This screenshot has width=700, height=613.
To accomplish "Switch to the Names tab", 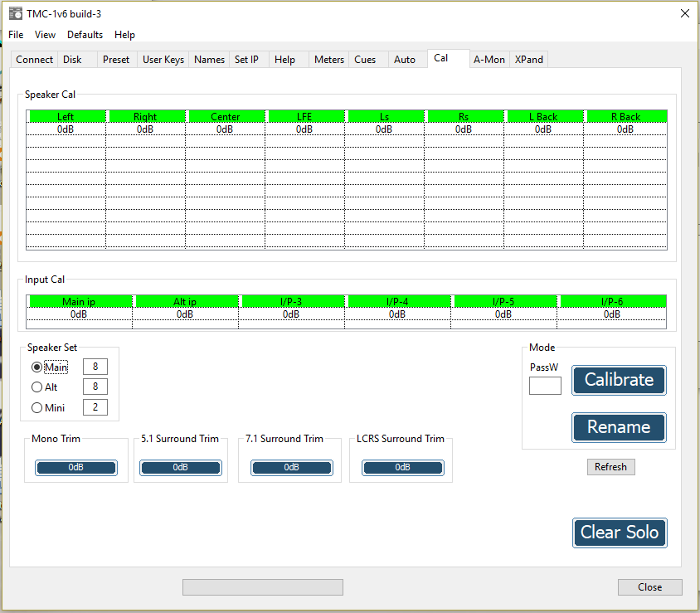I will tap(209, 60).
